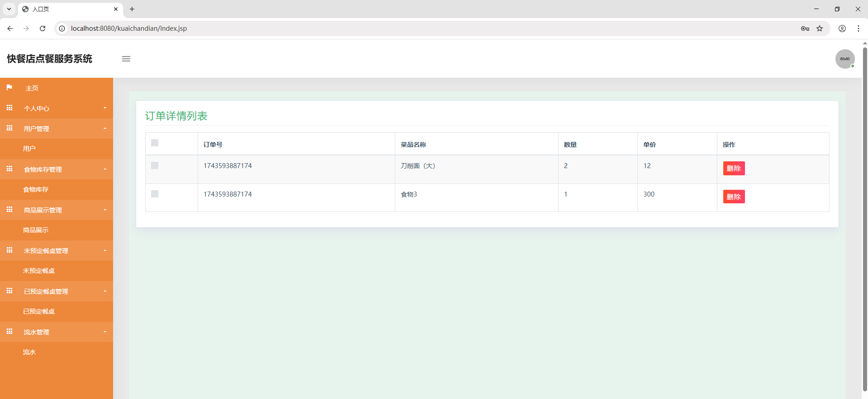Open the user avatar in header

[844, 59]
